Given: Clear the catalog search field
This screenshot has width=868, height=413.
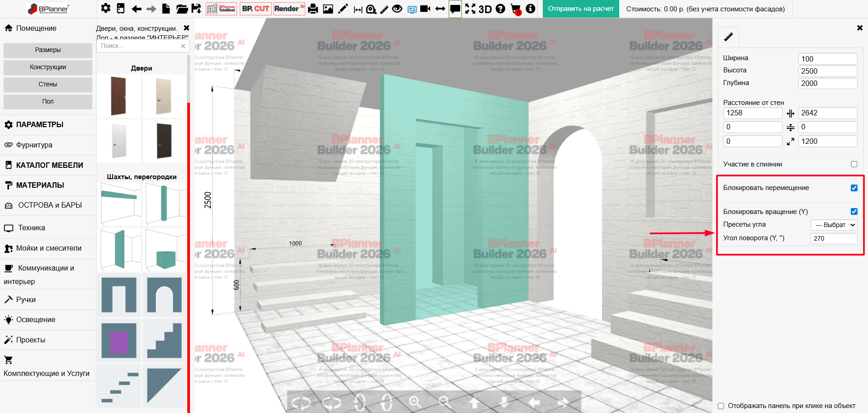Looking at the screenshot, I should [x=183, y=46].
